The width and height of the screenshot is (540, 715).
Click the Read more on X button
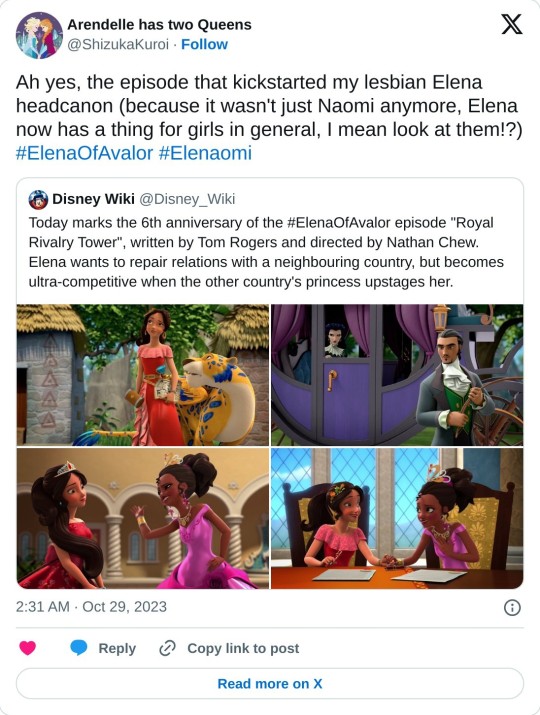click(x=270, y=684)
